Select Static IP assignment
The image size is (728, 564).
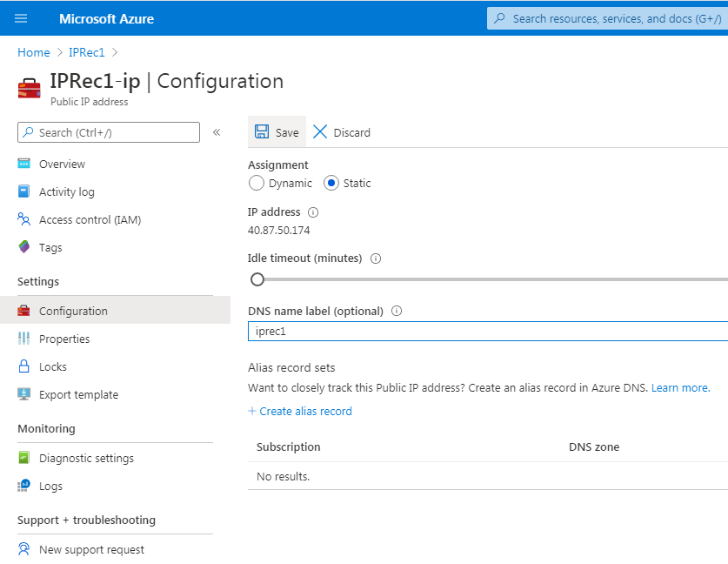pos(327,183)
